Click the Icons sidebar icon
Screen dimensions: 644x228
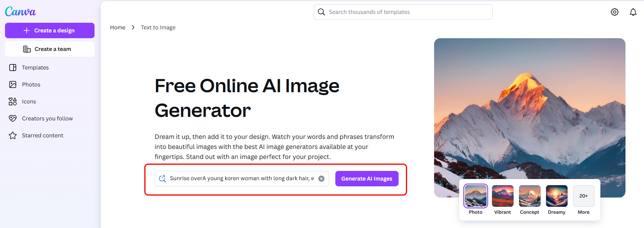[13, 101]
